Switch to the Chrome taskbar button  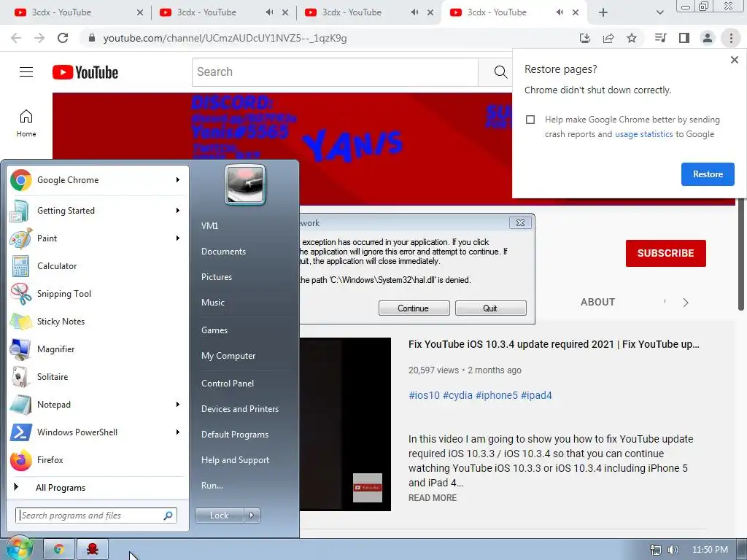pyautogui.click(x=59, y=550)
